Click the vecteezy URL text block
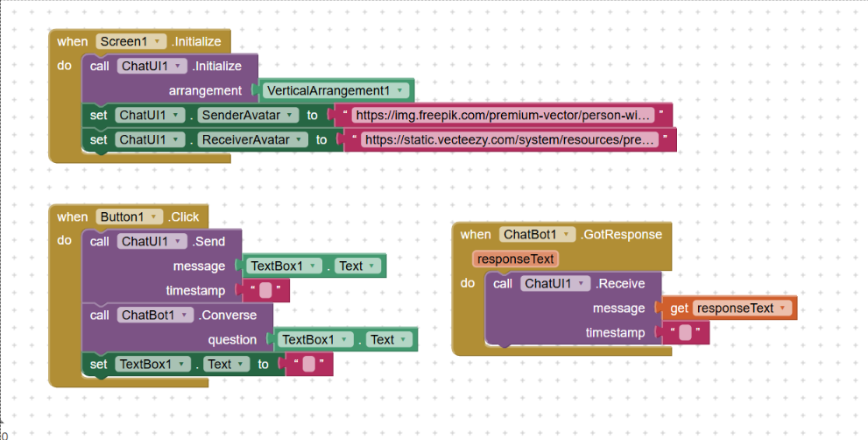Screen dimensions: 868x440 (510, 139)
